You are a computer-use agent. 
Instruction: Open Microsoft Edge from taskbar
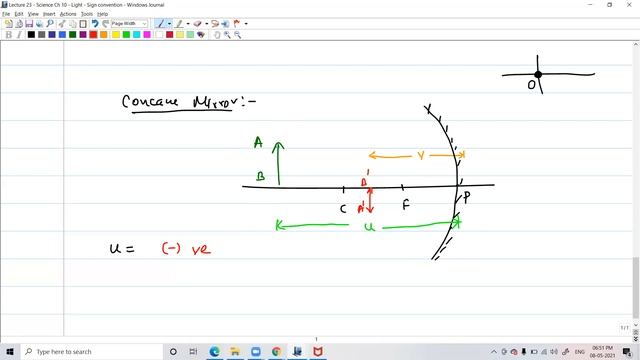(214, 351)
